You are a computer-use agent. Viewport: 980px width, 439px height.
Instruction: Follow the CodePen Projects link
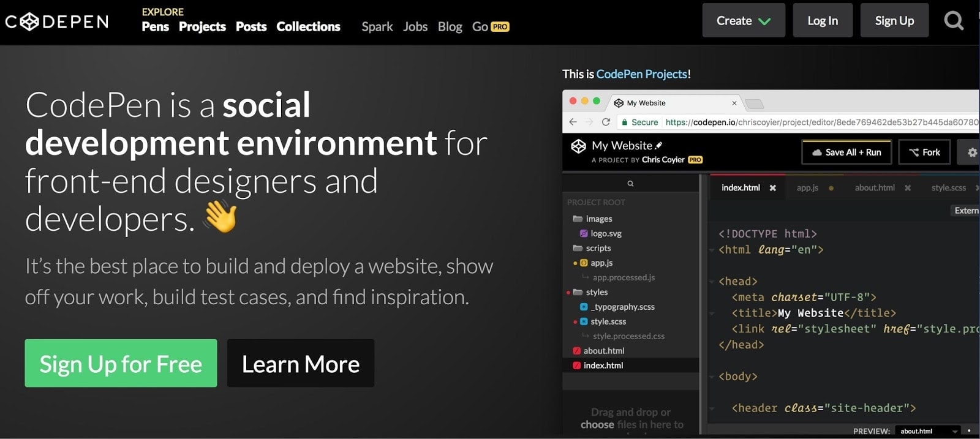pos(642,74)
